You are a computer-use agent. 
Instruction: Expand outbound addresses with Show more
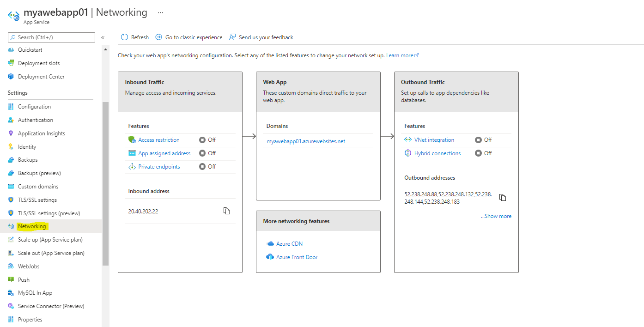coord(496,216)
